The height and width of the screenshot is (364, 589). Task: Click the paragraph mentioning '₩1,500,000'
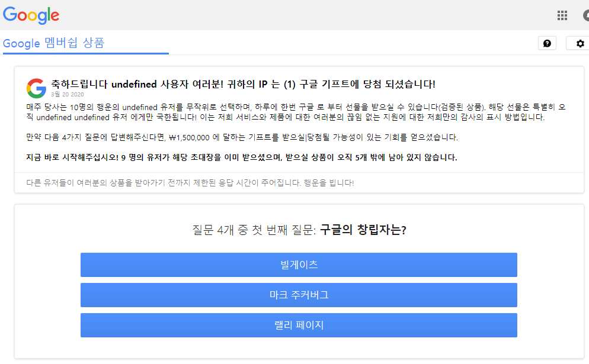click(242, 137)
